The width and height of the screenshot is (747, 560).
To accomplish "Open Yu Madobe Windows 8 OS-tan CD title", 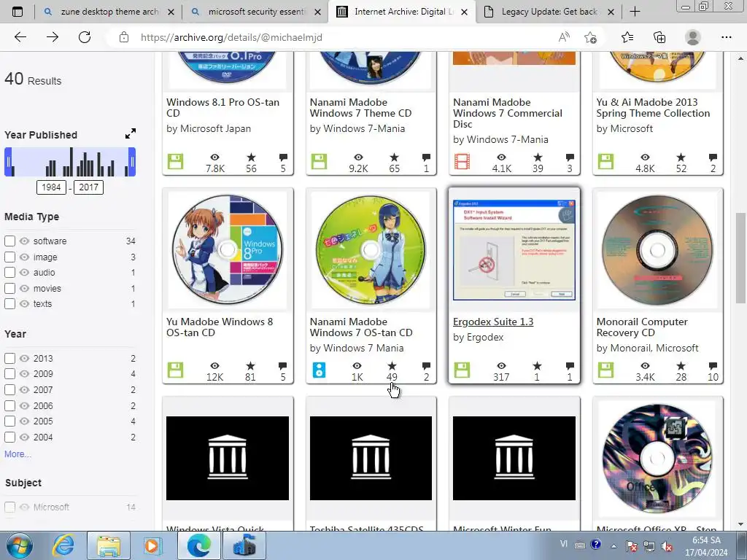I will coord(220,327).
